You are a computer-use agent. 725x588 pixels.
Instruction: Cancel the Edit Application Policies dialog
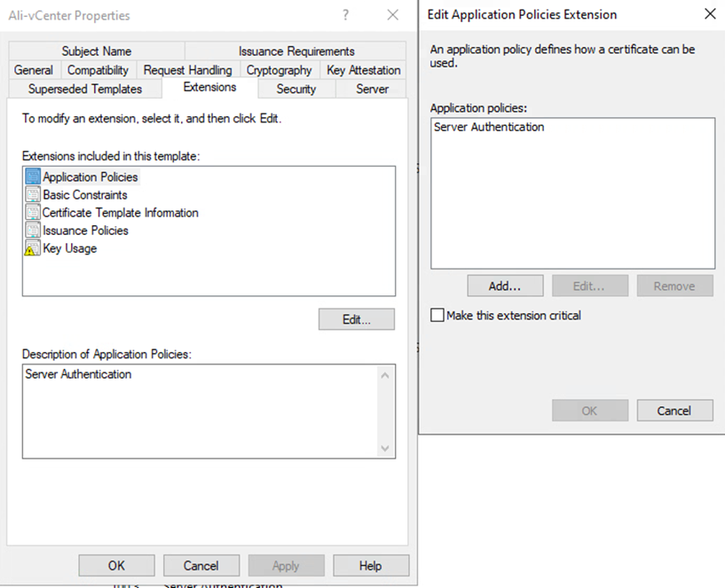674,411
